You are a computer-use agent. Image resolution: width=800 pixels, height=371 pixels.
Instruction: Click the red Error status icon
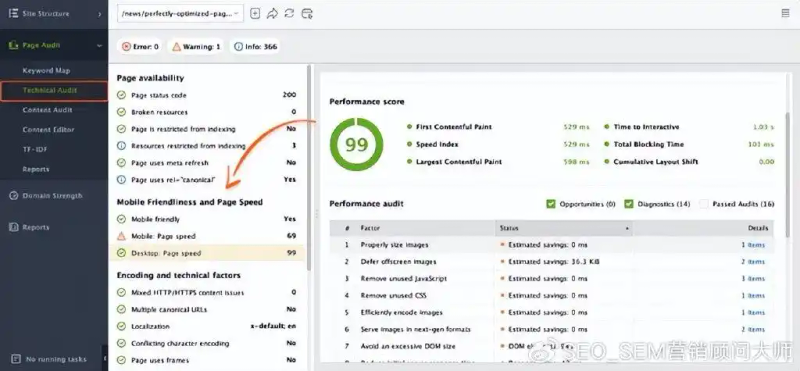tap(127, 46)
